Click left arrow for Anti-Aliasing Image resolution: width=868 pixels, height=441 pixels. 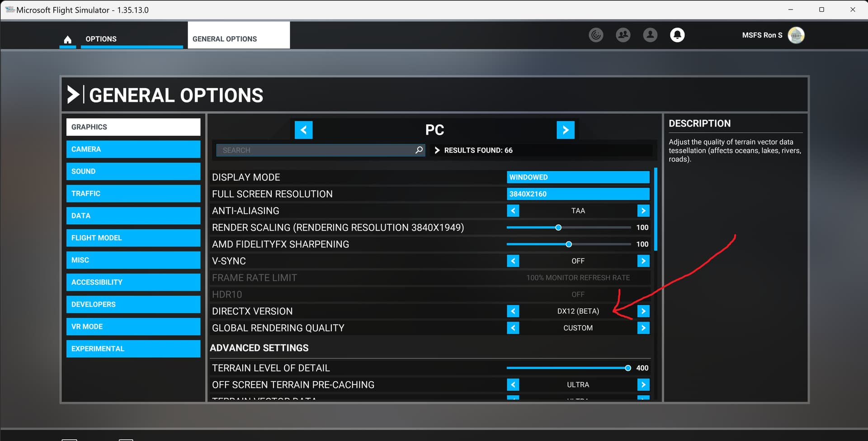513,211
